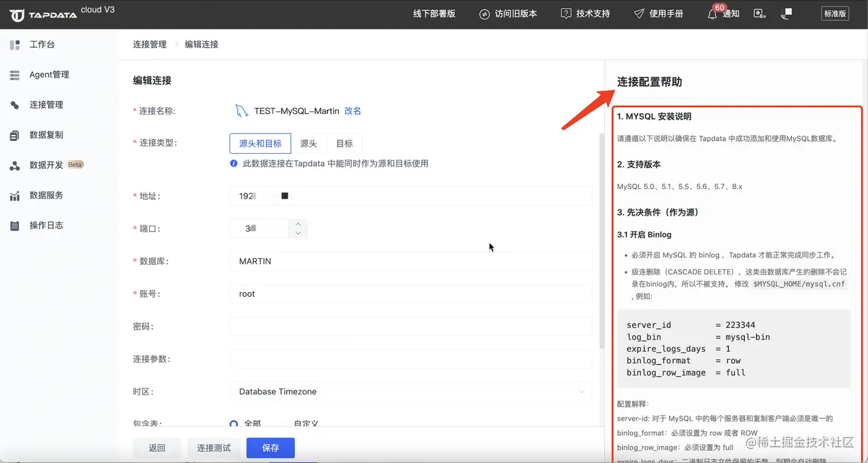The image size is (868, 463).
Task: Open 操作日志 sidebar entry
Action: (46, 225)
